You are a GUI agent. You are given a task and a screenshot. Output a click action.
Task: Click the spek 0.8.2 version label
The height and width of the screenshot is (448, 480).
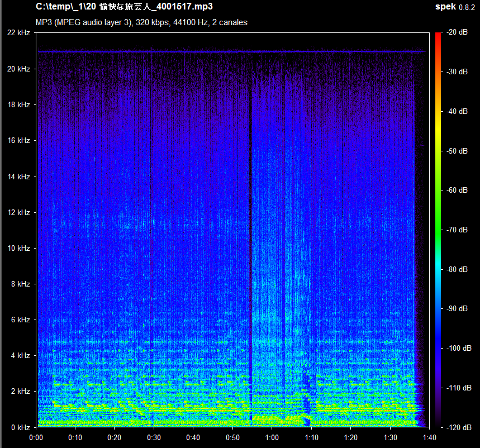tap(455, 7)
